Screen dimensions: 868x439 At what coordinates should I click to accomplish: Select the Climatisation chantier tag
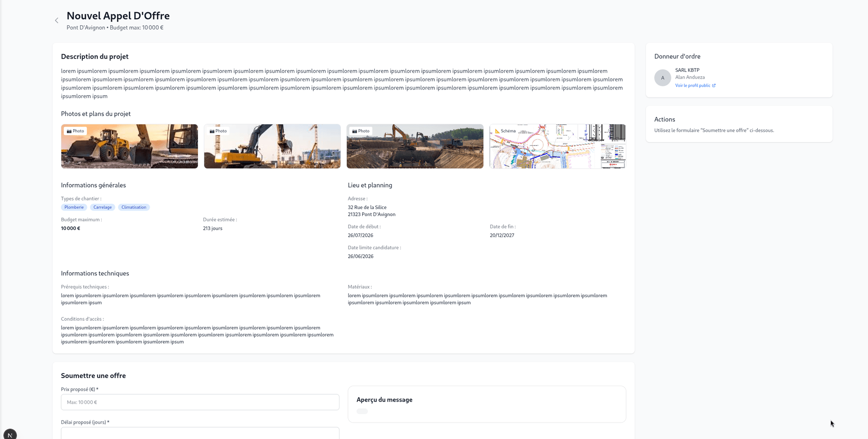click(134, 207)
